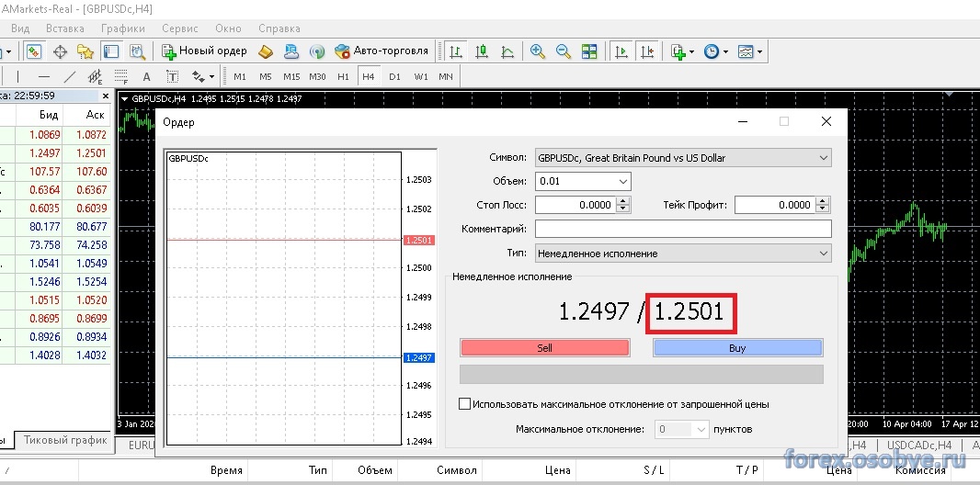This screenshot has width=980, height=485.
Task: Open the Тип execution type dropdown
Action: [822, 254]
